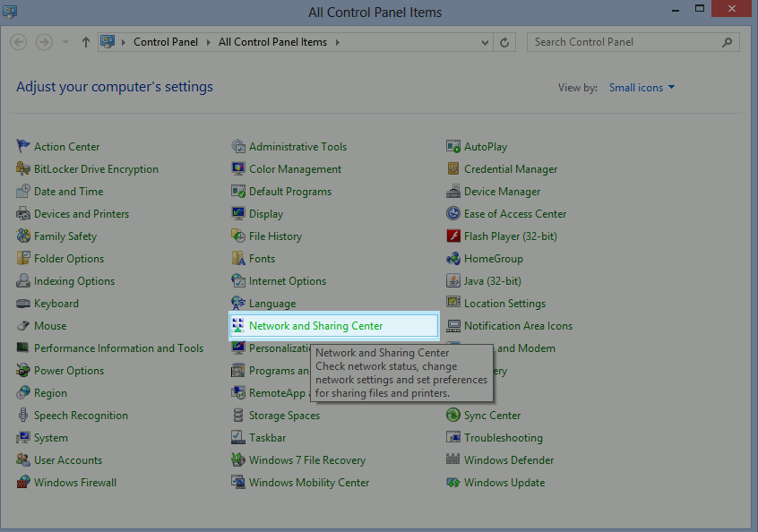Click the Windows Firewall icon

coord(23,483)
